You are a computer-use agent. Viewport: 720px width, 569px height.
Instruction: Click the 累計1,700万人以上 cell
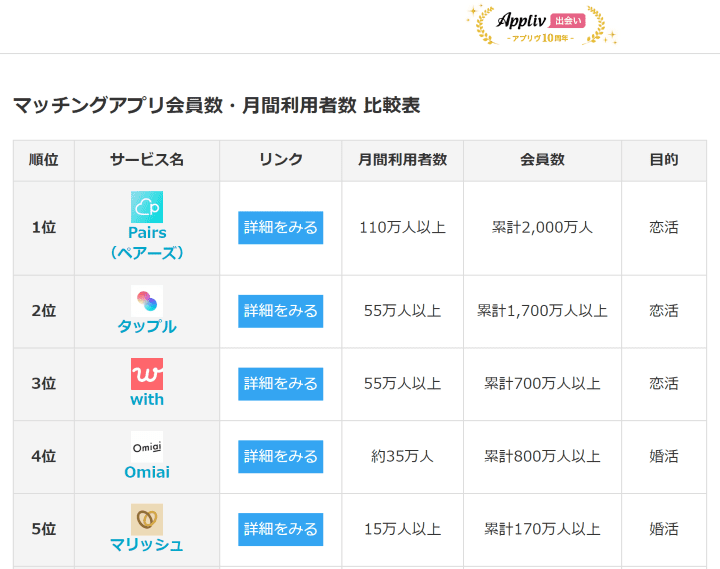542,311
